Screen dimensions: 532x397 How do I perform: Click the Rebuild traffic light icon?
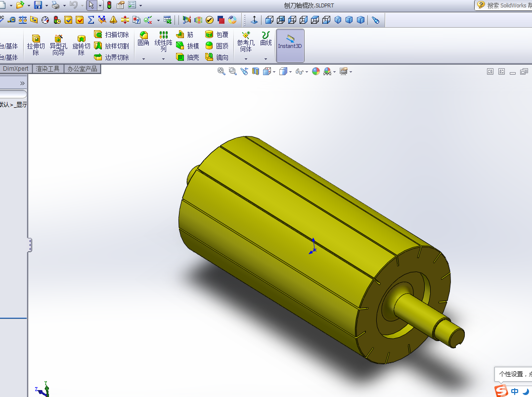click(x=109, y=5)
